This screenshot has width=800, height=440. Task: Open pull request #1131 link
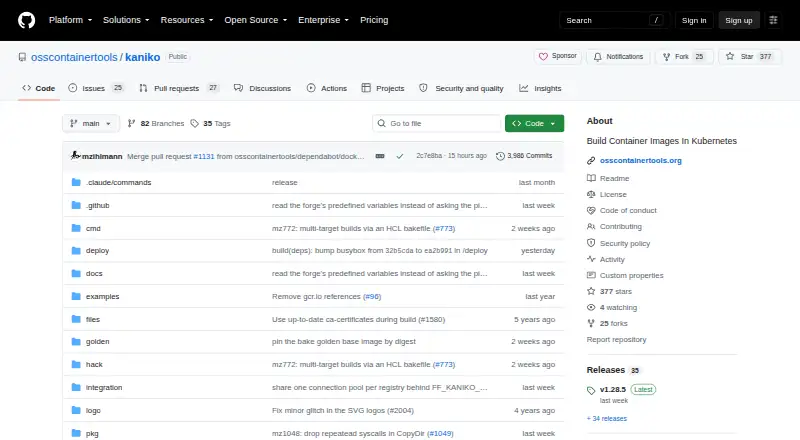204,156
